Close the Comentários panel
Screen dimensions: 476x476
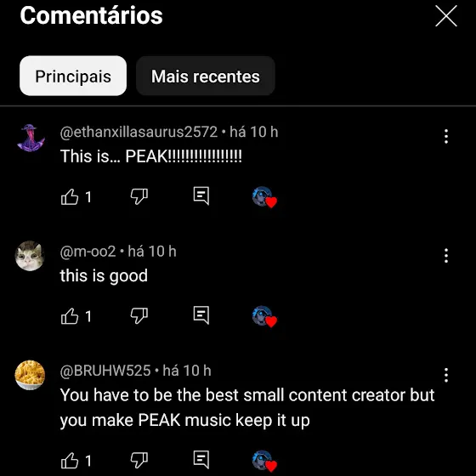[x=446, y=16]
